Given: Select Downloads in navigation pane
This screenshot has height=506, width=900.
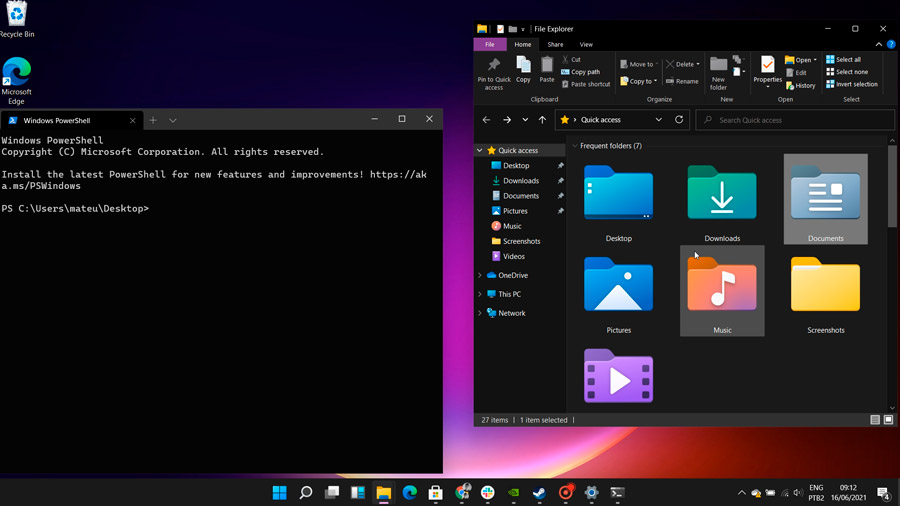Looking at the screenshot, I should coord(521,181).
